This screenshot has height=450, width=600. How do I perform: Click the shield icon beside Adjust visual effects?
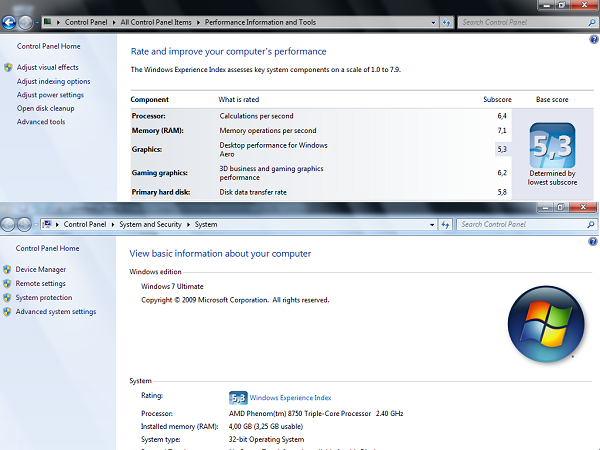[8, 67]
